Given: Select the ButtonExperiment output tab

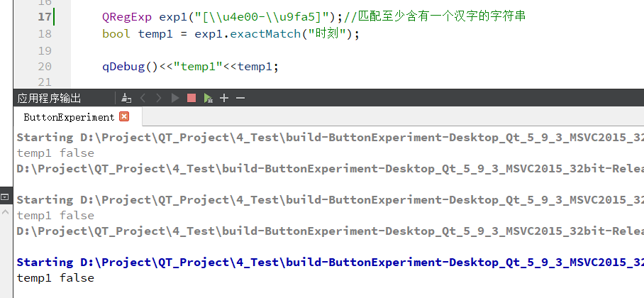Looking at the screenshot, I should pyautogui.click(x=68, y=117).
